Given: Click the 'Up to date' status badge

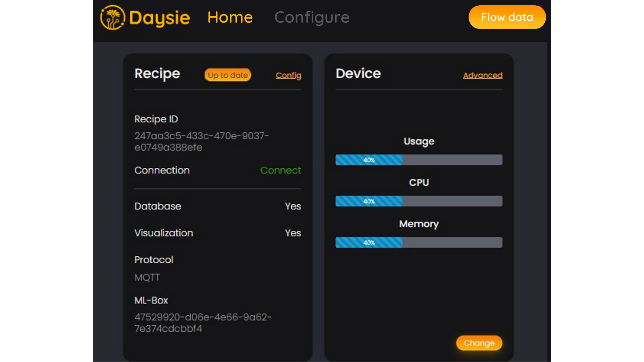Looking at the screenshot, I should click(227, 75).
